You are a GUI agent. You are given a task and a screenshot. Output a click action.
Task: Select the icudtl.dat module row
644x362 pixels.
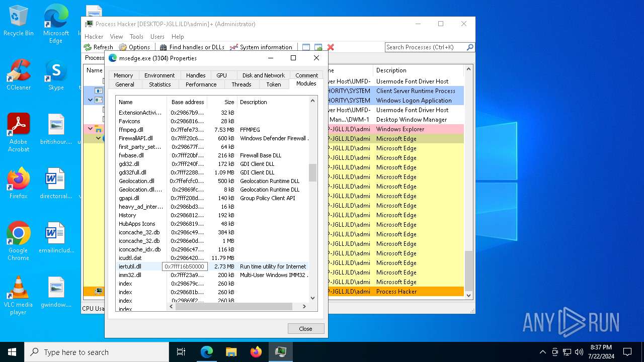click(212, 258)
